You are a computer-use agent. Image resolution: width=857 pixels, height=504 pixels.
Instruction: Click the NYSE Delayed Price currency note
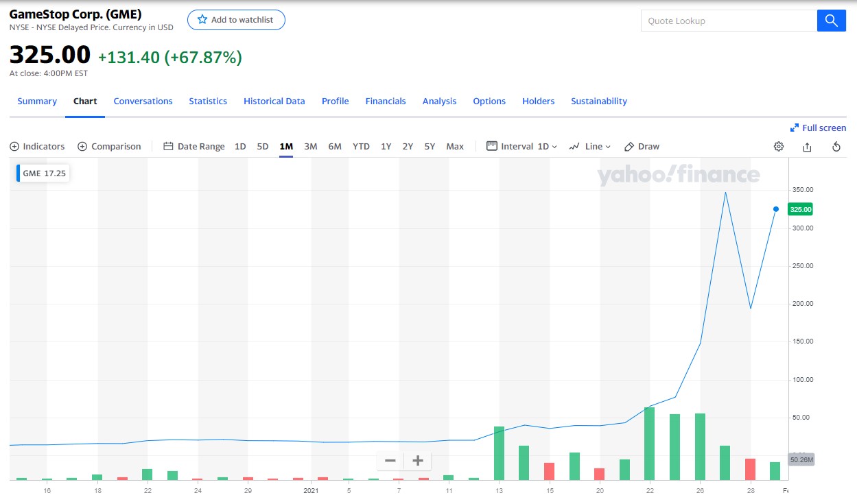point(91,28)
